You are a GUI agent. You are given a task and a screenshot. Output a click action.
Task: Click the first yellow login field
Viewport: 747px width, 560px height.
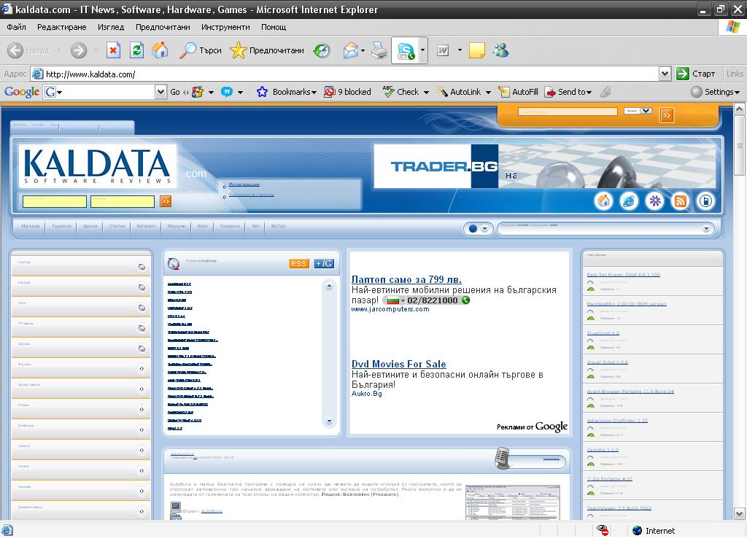click(54, 201)
